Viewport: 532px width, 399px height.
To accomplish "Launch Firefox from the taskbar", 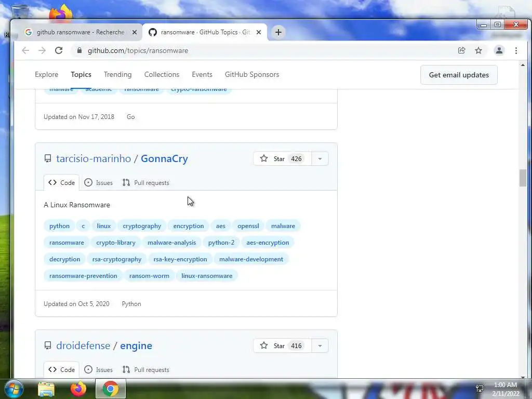I will 78,389.
